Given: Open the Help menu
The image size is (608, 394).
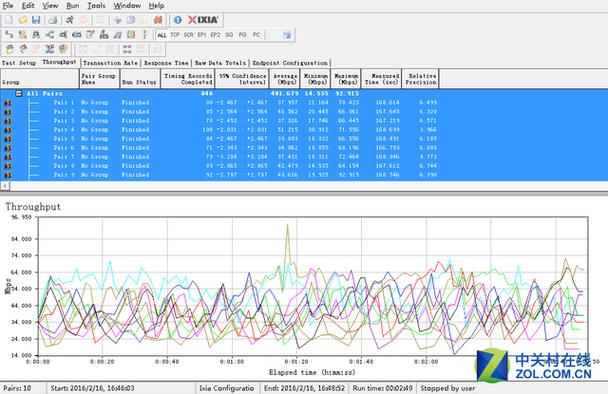Looking at the screenshot, I should 156,5.
